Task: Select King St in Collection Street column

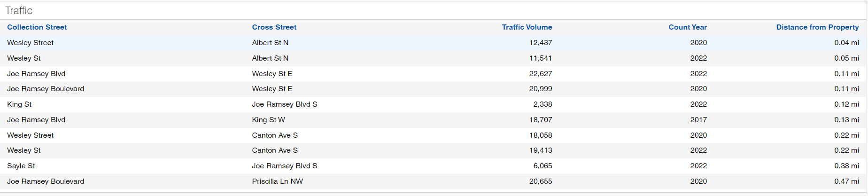Action: [x=19, y=104]
